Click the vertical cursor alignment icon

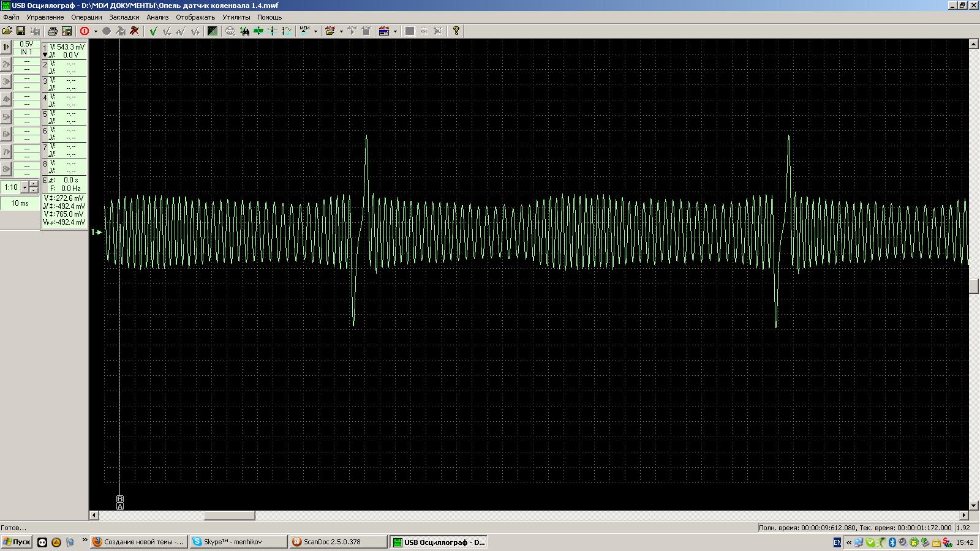[x=273, y=31]
